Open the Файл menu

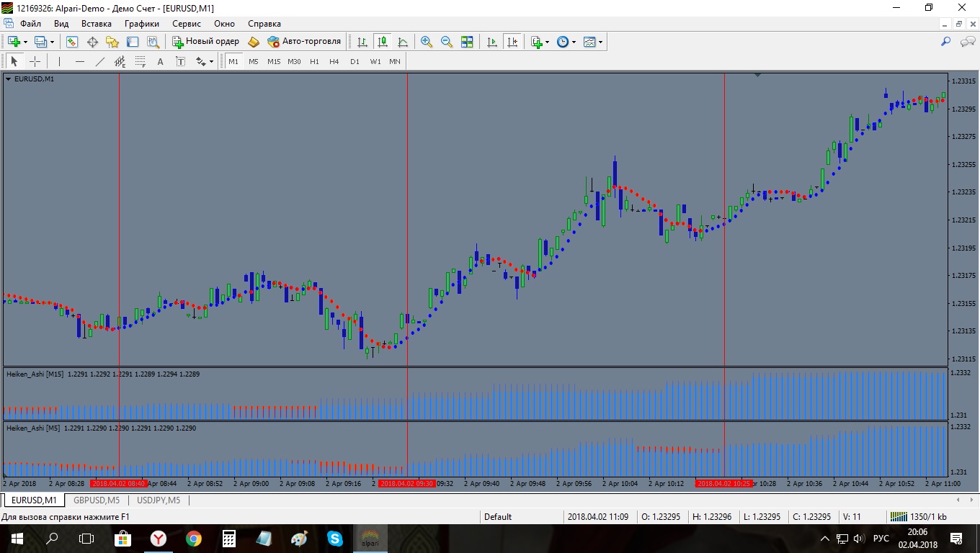(x=31, y=24)
